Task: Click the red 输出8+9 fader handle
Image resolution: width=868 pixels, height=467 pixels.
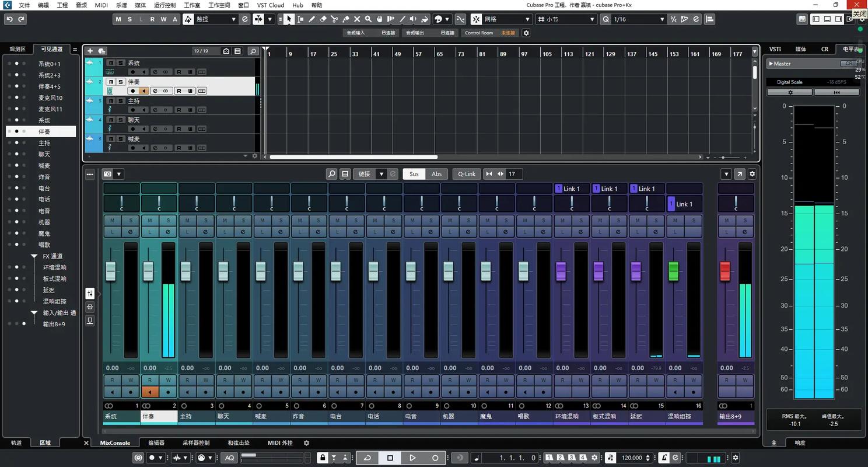Action: click(725, 271)
